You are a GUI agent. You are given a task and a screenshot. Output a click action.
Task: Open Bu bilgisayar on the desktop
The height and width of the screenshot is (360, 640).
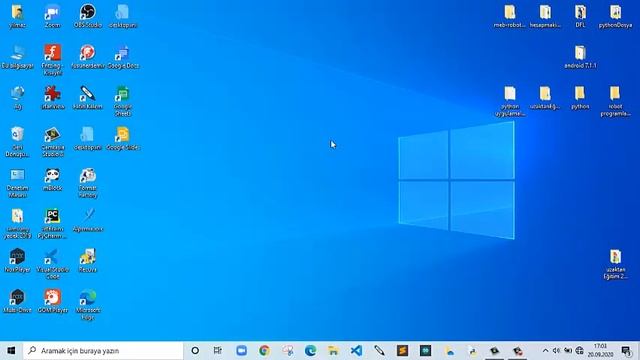pos(17,57)
